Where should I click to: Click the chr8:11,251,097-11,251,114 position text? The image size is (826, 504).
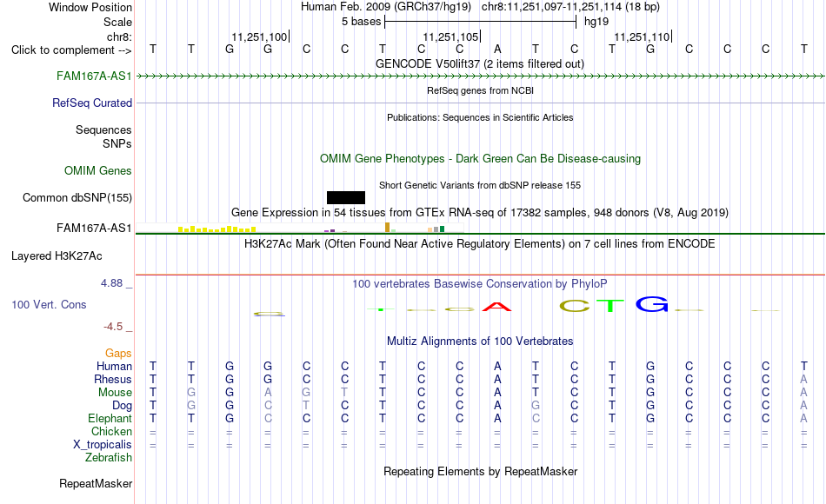(x=570, y=7)
